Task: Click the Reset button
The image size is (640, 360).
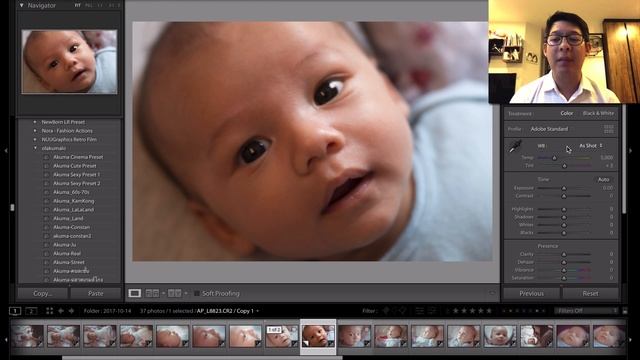Action: 590,293
